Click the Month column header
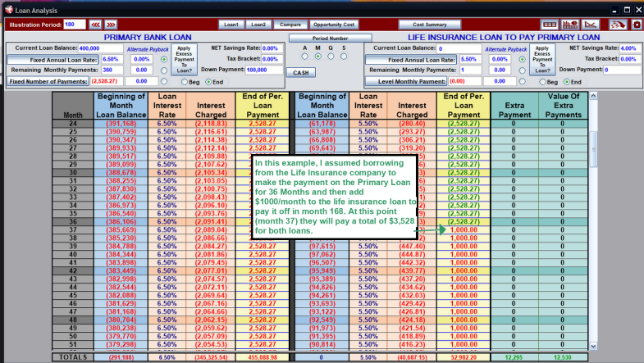 [x=73, y=106]
